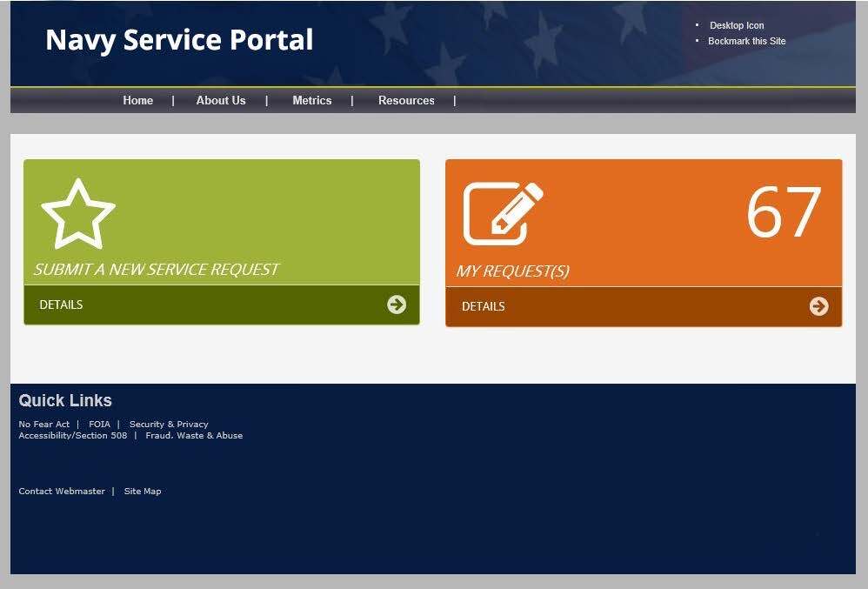Click the arrow icon in the green DETAILS bar

coord(397,305)
